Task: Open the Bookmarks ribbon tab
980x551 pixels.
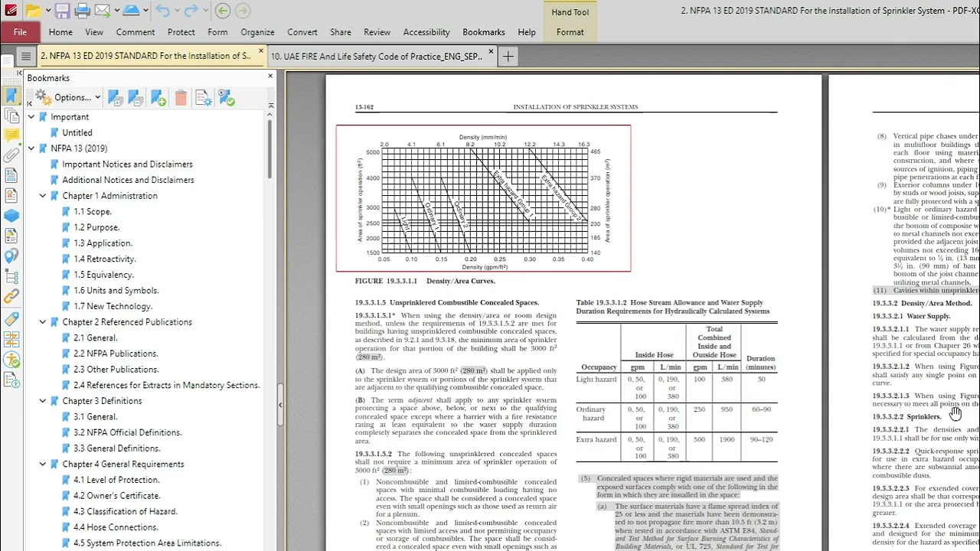Action: pos(483,32)
